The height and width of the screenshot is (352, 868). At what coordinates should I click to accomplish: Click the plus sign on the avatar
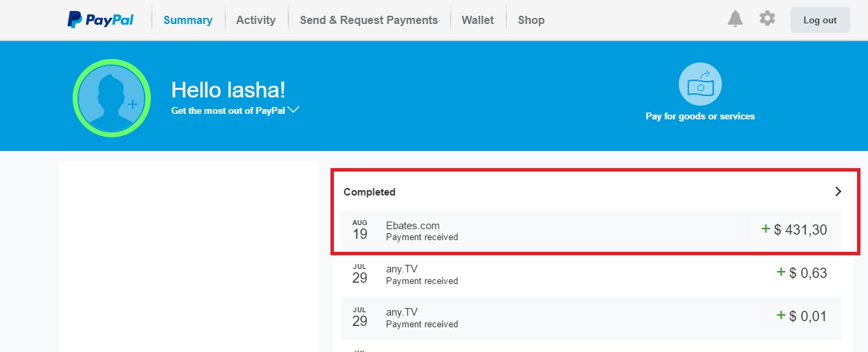pyautogui.click(x=132, y=104)
